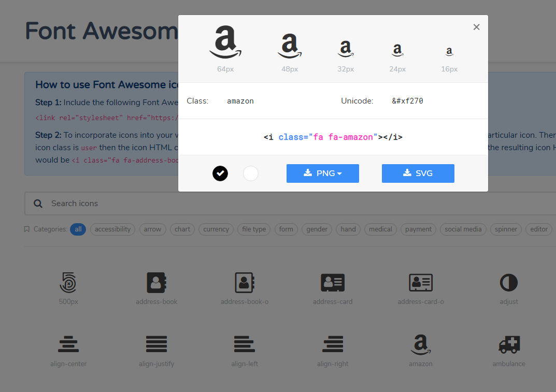The height and width of the screenshot is (392, 556).
Task: Filter icons by social media category
Action: [463, 229]
